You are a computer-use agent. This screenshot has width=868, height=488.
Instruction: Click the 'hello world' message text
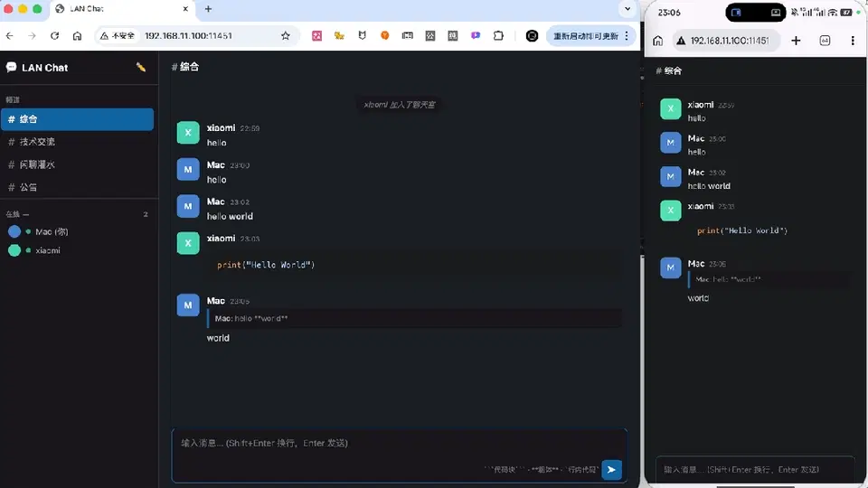pos(230,216)
